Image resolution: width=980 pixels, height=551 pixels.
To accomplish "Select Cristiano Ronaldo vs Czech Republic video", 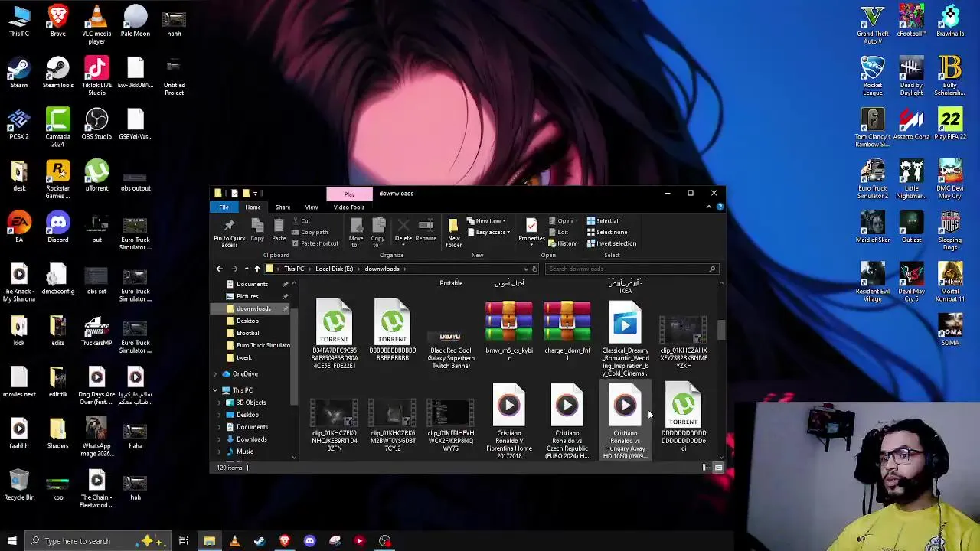I will [x=567, y=421].
